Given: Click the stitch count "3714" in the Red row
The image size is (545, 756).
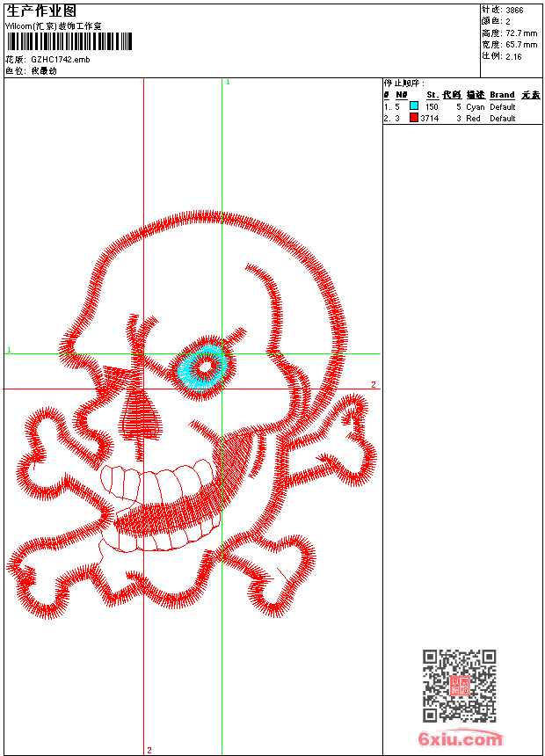Looking at the screenshot, I should [x=430, y=119].
